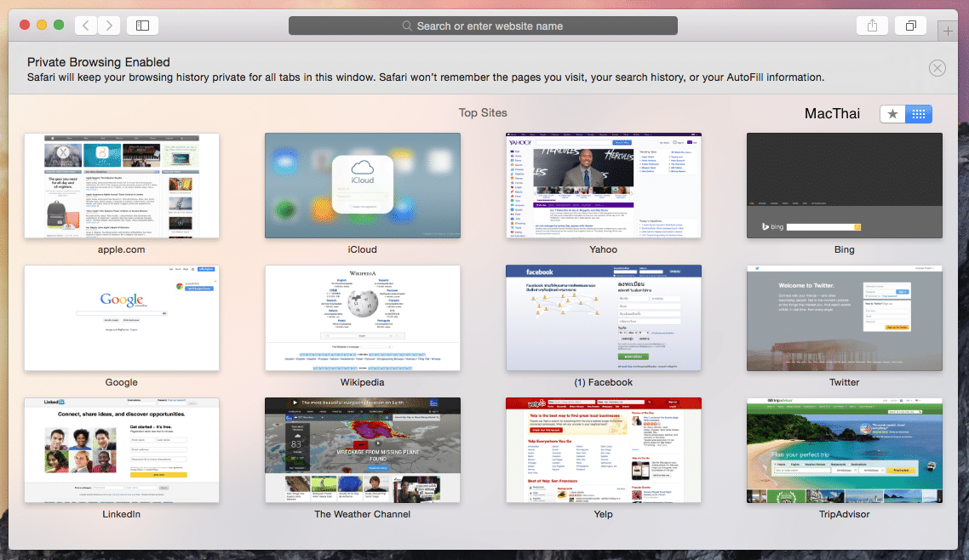Open the iCloud thumbnail

click(x=363, y=186)
